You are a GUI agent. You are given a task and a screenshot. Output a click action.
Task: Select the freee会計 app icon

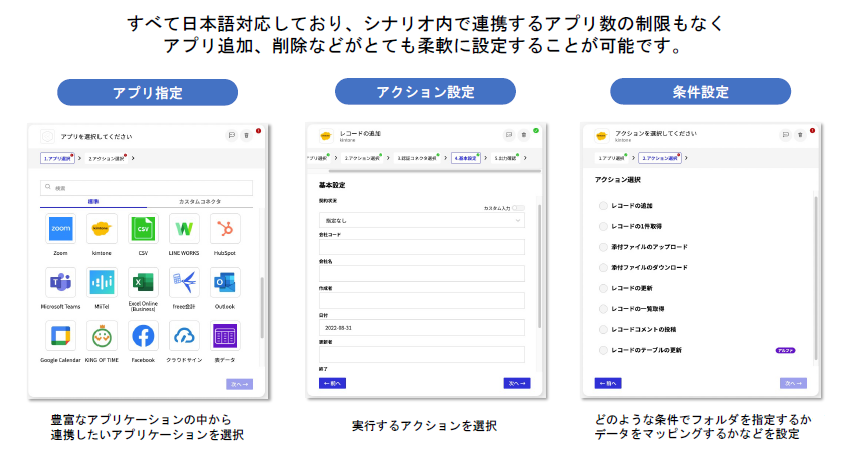tap(184, 282)
